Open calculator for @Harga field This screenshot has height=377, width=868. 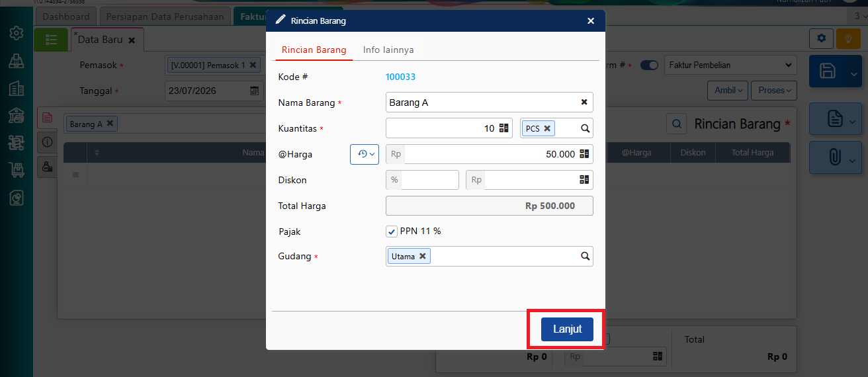[x=584, y=153]
